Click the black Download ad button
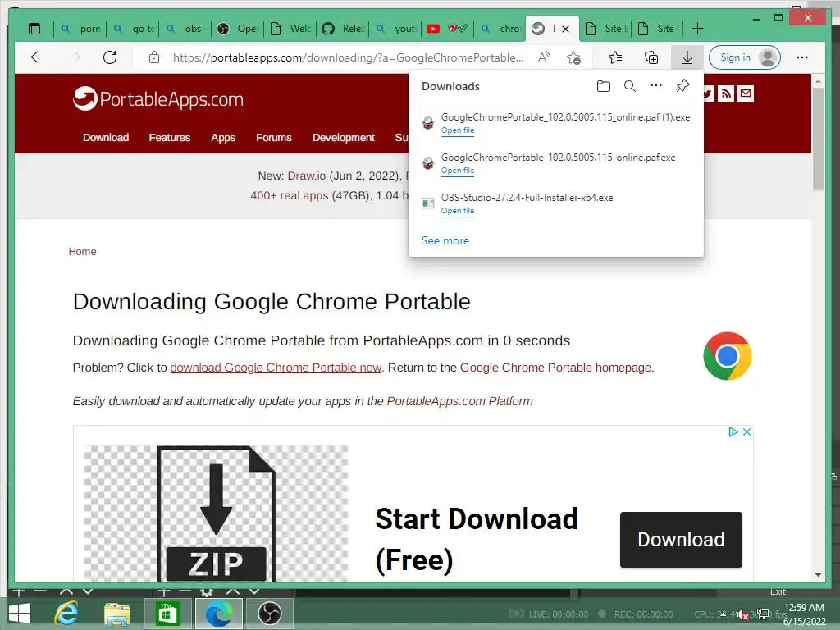 (x=681, y=540)
